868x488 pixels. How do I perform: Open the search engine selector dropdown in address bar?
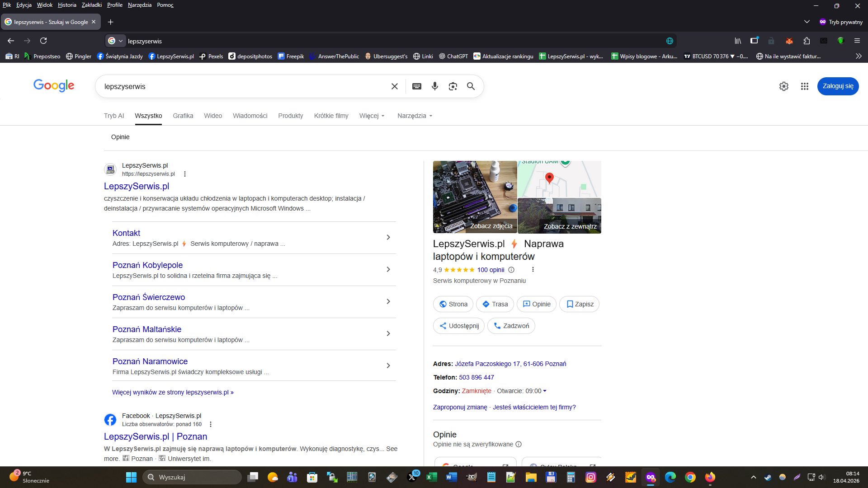tap(115, 41)
